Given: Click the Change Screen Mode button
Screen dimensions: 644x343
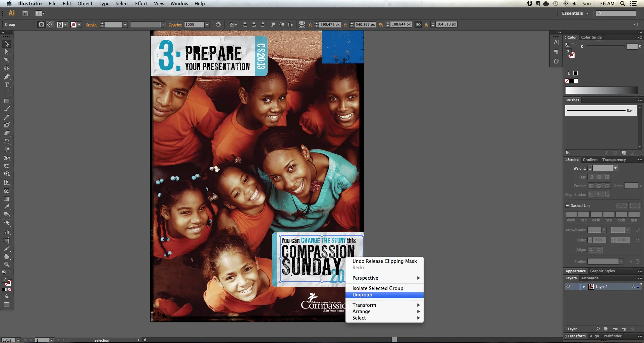Looking at the screenshot, I should click(x=7, y=304).
